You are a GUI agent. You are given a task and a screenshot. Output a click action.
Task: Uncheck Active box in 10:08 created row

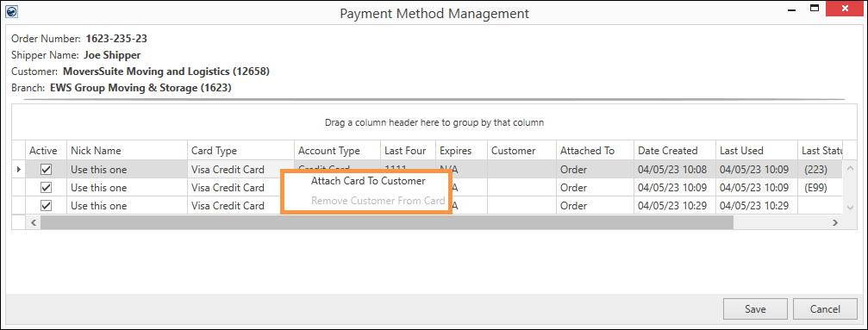pos(47,170)
